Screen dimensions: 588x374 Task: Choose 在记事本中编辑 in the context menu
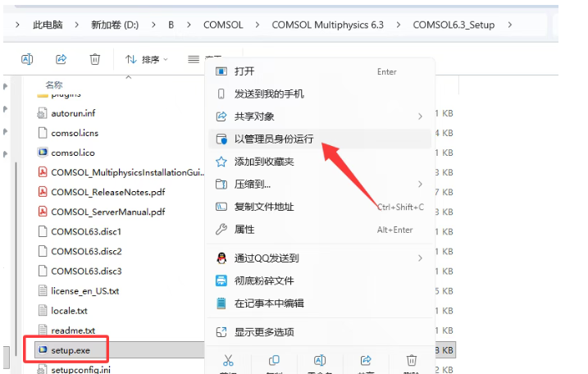pos(320,303)
